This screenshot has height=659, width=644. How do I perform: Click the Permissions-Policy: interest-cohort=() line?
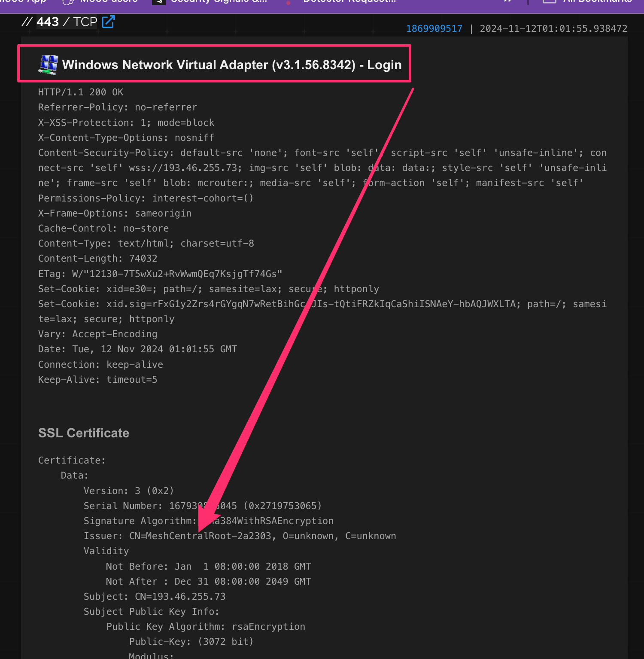146,198
